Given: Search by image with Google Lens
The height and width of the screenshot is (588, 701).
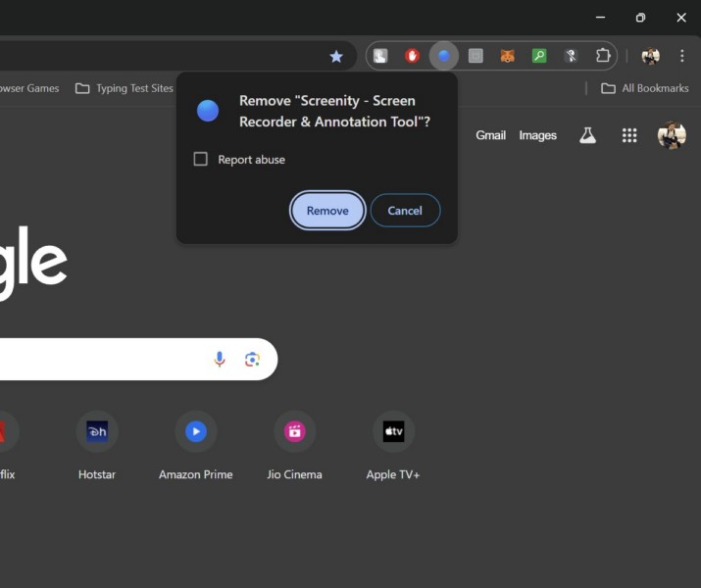Looking at the screenshot, I should pos(252,360).
